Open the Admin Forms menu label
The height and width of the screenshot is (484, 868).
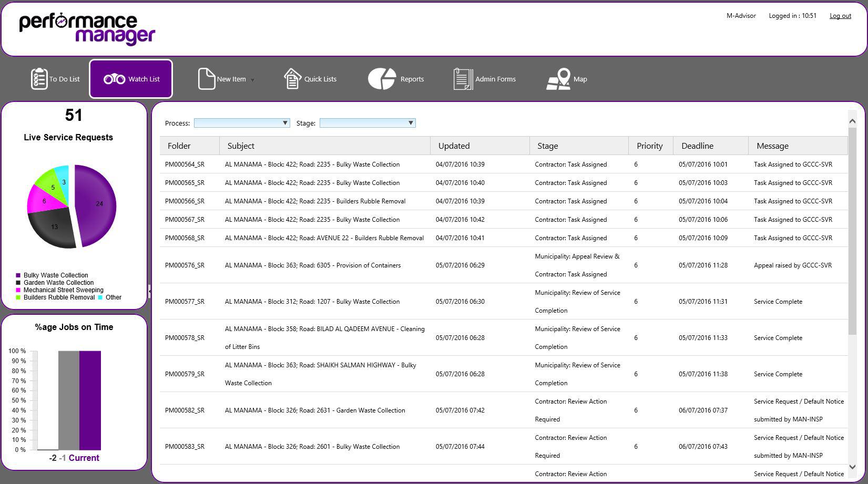[x=495, y=79]
